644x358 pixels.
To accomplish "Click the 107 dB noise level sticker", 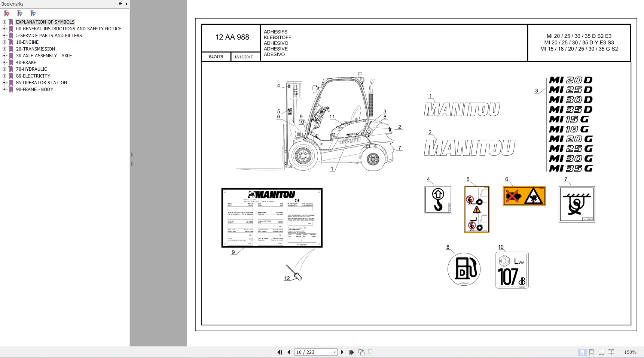I will 512,270.
